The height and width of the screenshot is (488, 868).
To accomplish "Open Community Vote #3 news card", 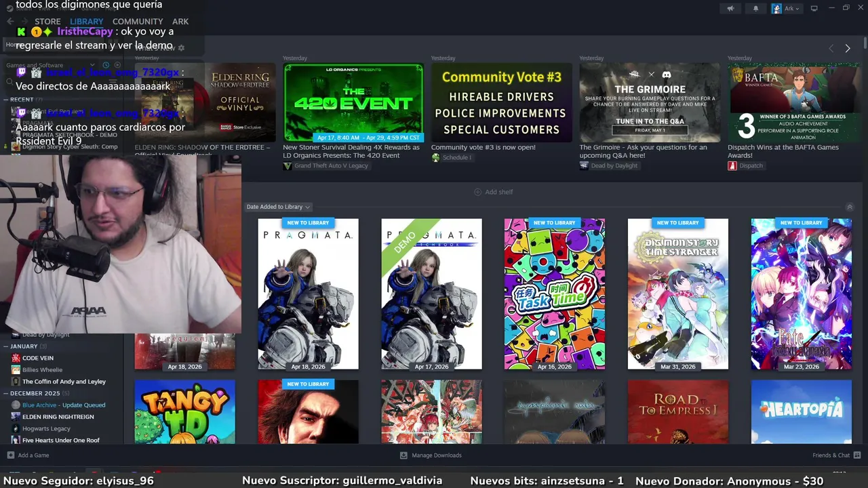I will pos(502,102).
